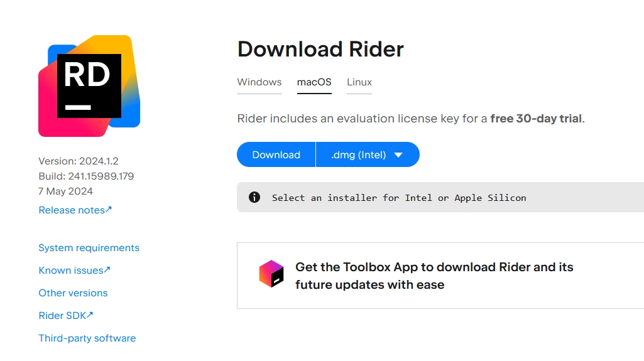This screenshot has width=644, height=361.
Task: Click the Release notes external arrow icon
Action: pyautogui.click(x=109, y=210)
